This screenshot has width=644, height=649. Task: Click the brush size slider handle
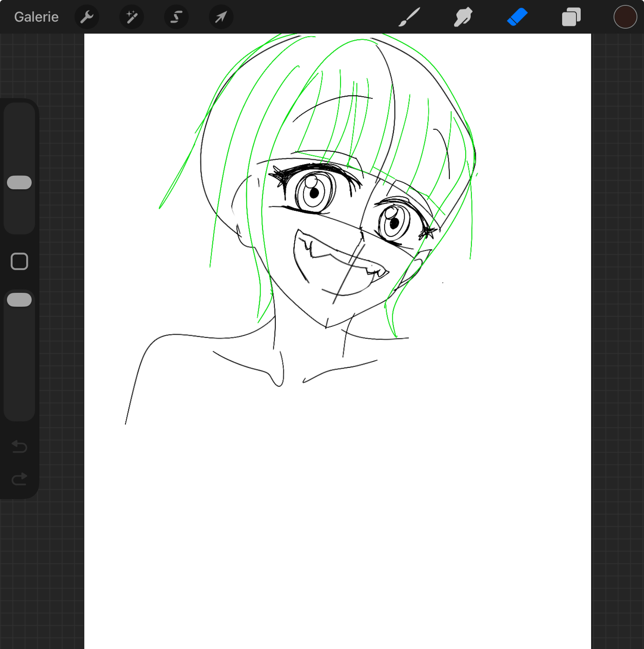click(x=19, y=182)
